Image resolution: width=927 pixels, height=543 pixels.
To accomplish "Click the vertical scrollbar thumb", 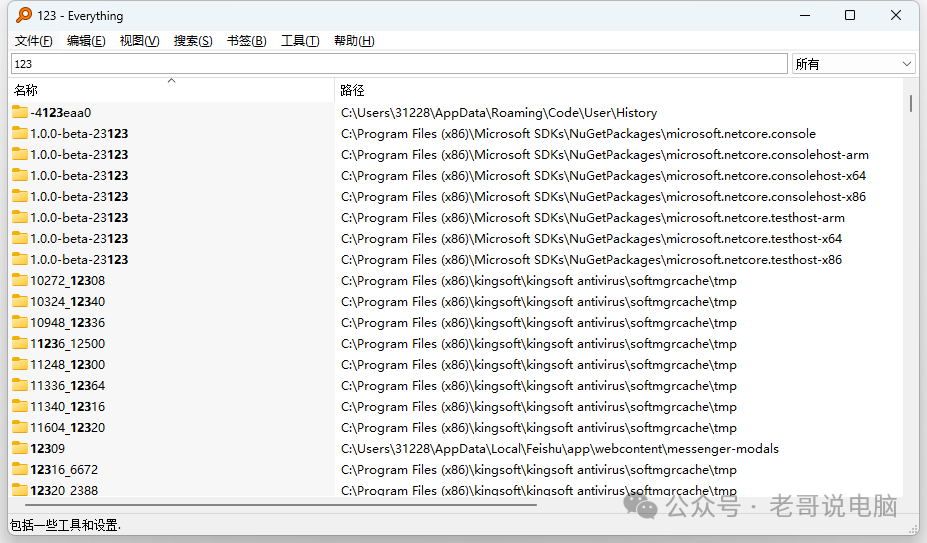I will pyautogui.click(x=910, y=103).
